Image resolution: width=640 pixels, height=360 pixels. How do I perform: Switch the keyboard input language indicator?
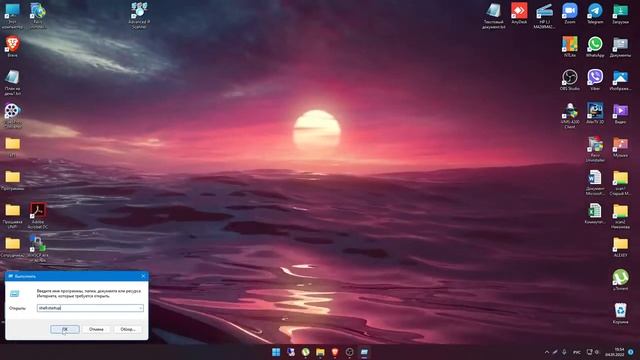pyautogui.click(x=577, y=352)
